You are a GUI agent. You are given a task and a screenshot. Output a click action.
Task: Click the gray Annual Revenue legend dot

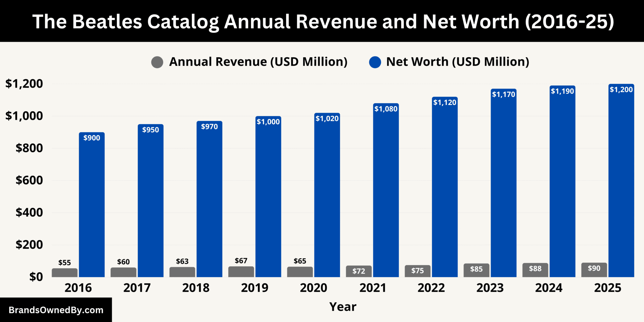pos(157,62)
